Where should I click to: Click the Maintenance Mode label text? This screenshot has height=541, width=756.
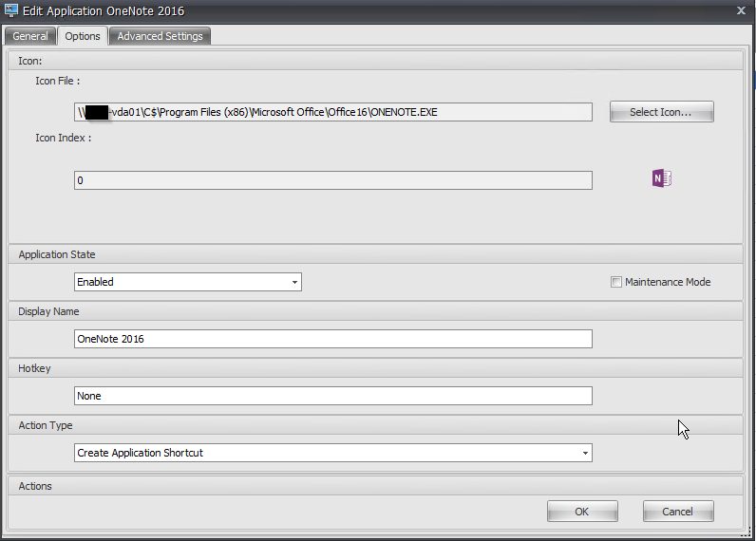pyautogui.click(x=668, y=282)
